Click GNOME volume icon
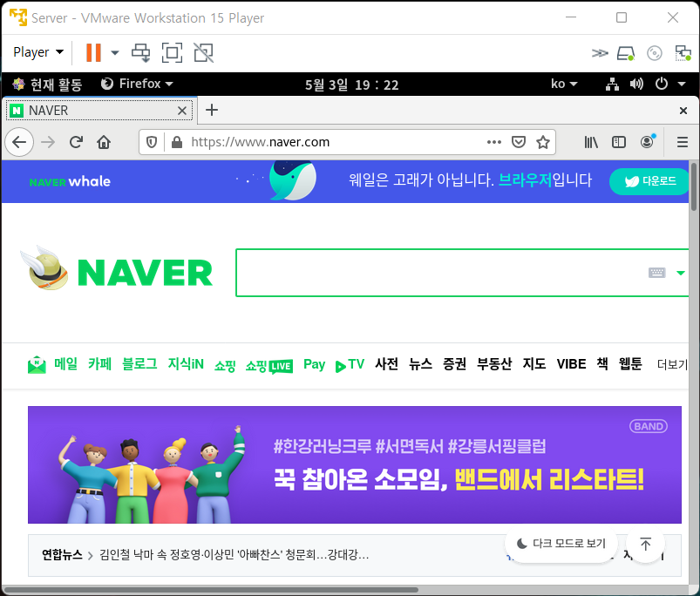 pyautogui.click(x=636, y=84)
